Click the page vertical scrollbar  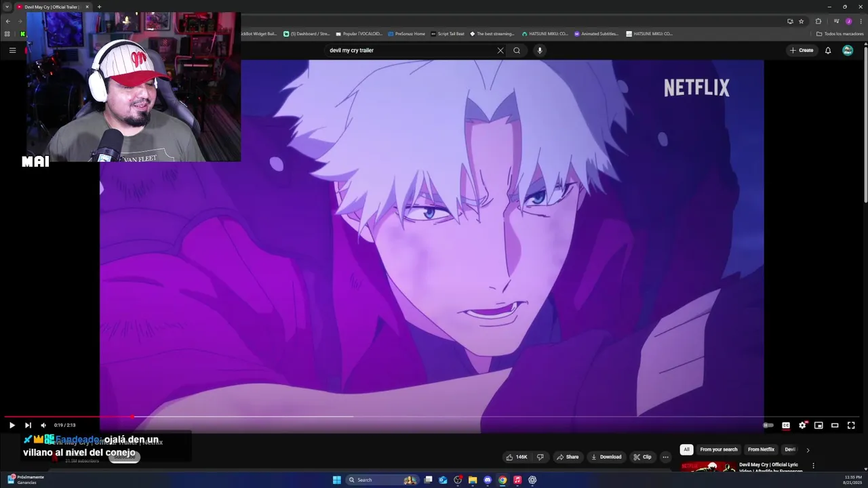coord(865,125)
